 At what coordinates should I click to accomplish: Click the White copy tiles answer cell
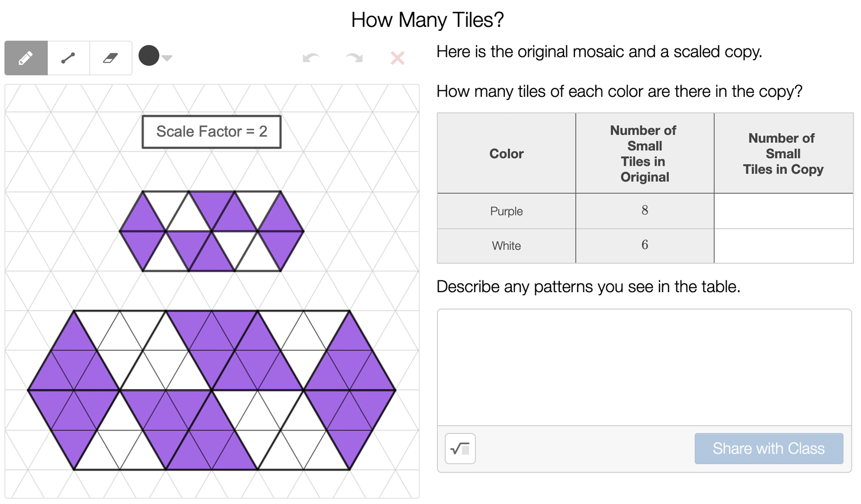tap(783, 246)
